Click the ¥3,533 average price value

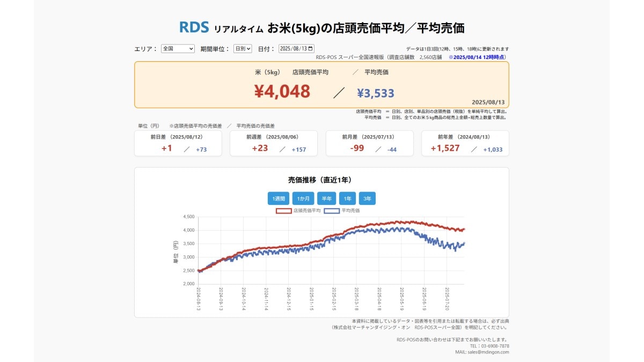[376, 93]
